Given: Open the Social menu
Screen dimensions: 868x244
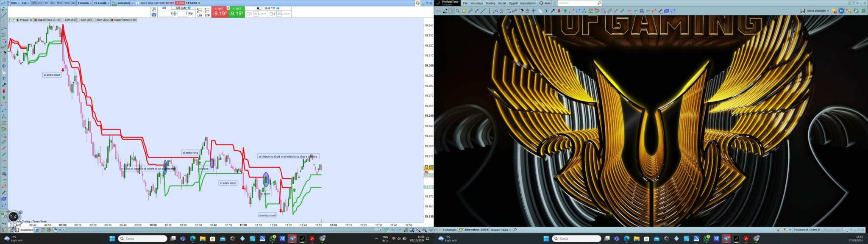Looking at the screenshot, I should click(x=502, y=3).
